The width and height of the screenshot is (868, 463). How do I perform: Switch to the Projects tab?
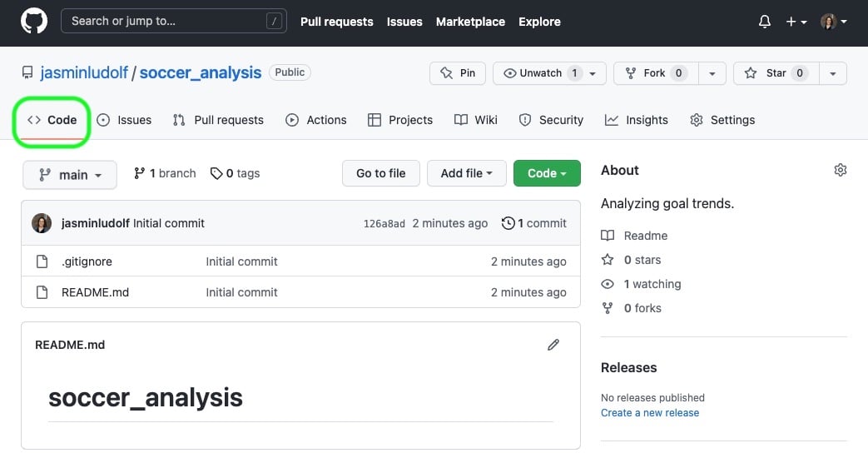399,120
